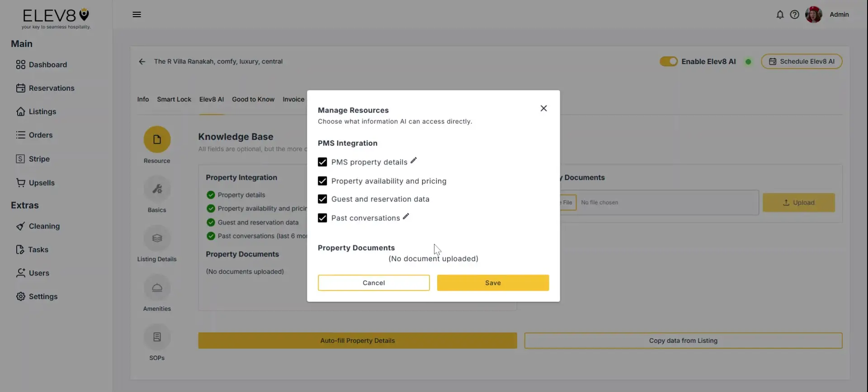The height and width of the screenshot is (392, 868).
Task: Select the Resource knowledge base icon
Action: click(157, 139)
